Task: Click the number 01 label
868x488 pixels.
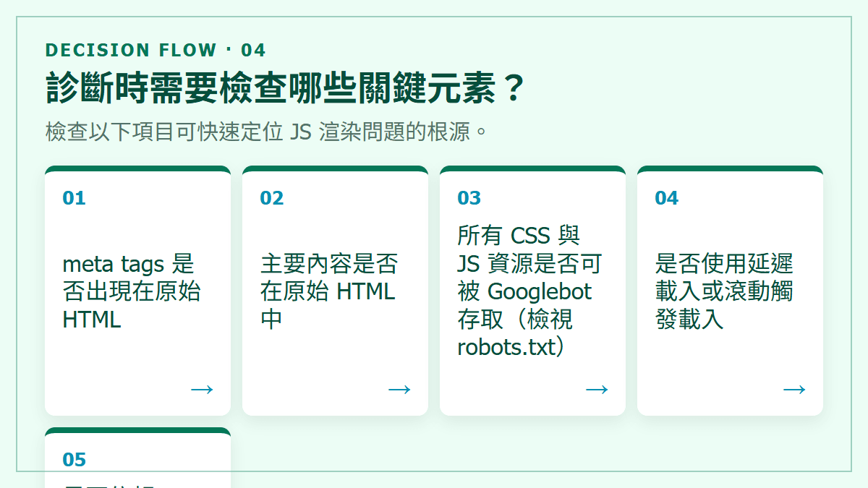Action: (75, 198)
